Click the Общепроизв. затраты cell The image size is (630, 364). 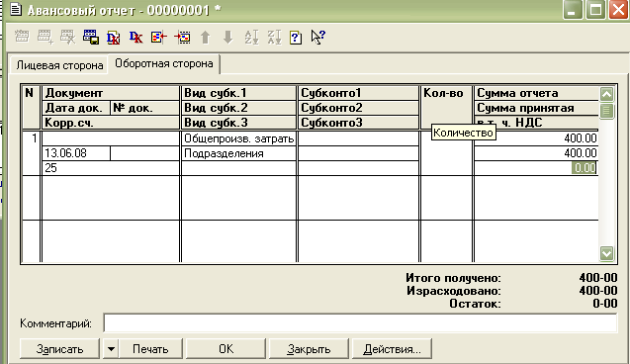[x=238, y=138]
